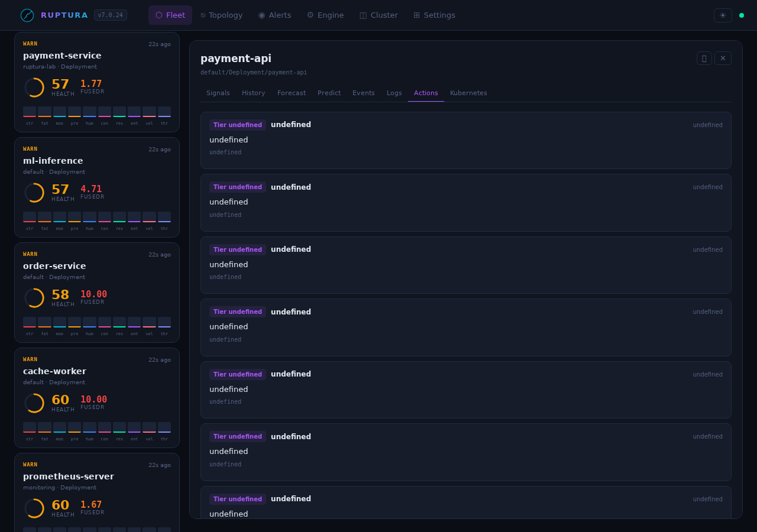The image size is (757, 532).
Task: Click the cache-worker health ring gauge
Action: [x=34, y=403]
